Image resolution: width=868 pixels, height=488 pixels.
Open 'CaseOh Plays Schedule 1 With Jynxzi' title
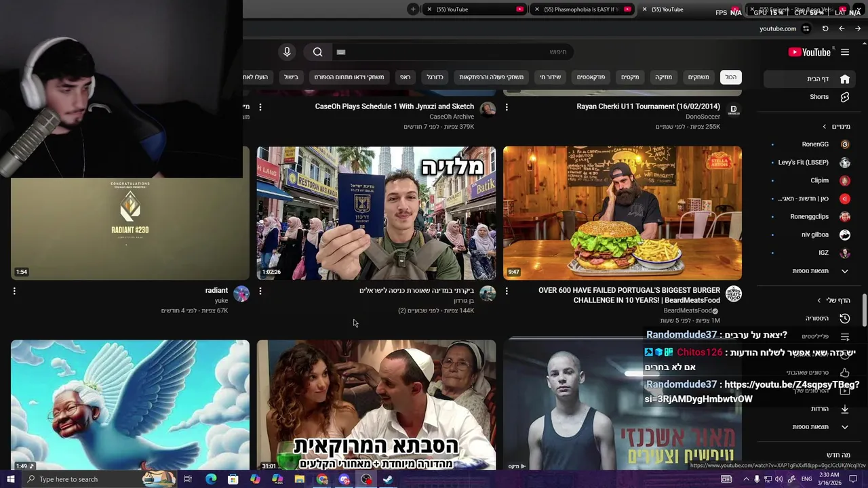tap(395, 106)
